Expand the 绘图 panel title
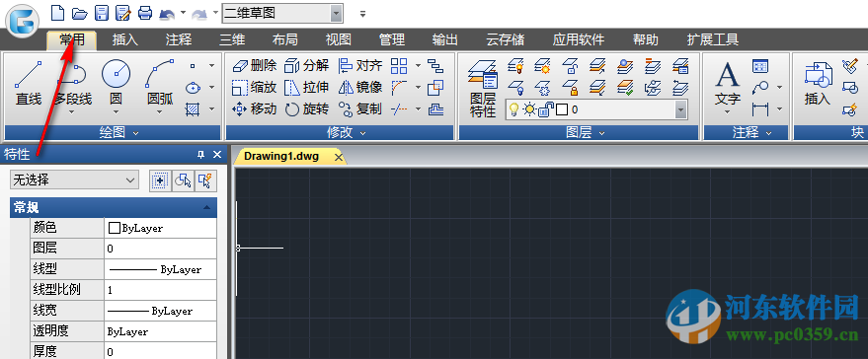 [113, 133]
